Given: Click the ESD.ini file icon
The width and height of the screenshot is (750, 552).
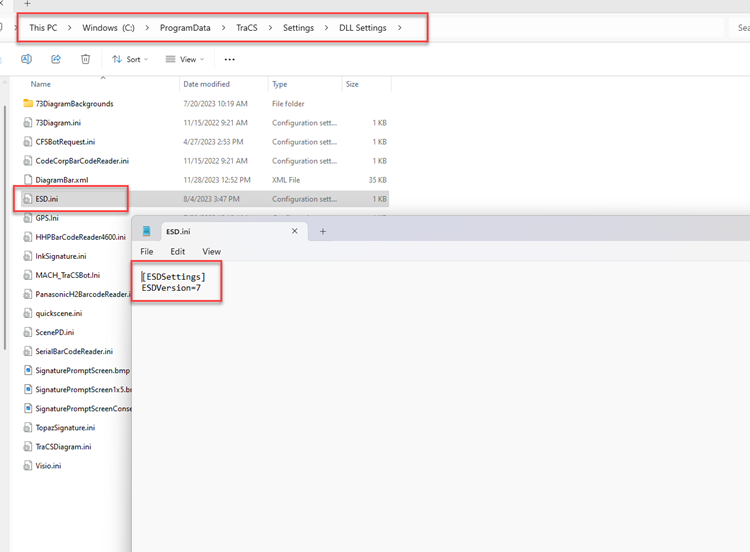Looking at the screenshot, I should [x=28, y=199].
